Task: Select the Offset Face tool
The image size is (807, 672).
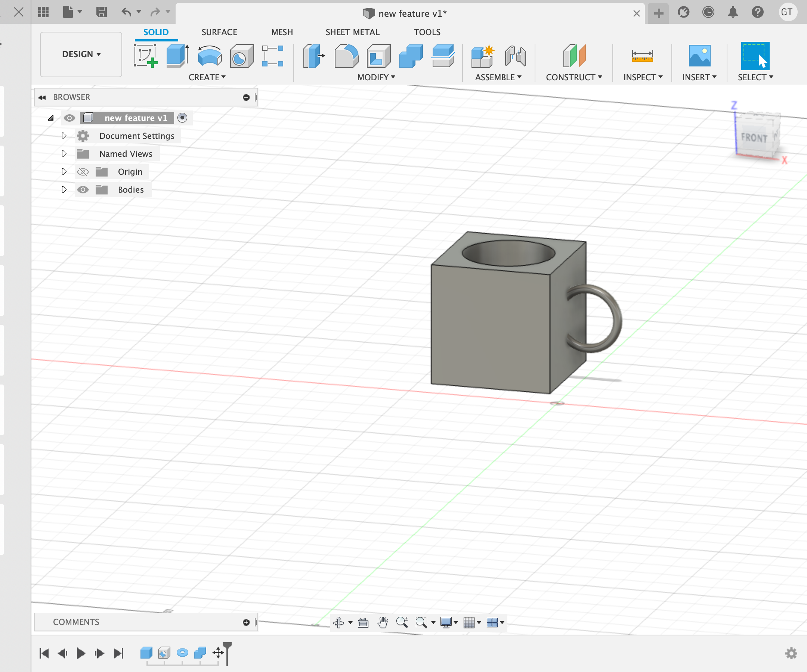Action: coord(443,56)
